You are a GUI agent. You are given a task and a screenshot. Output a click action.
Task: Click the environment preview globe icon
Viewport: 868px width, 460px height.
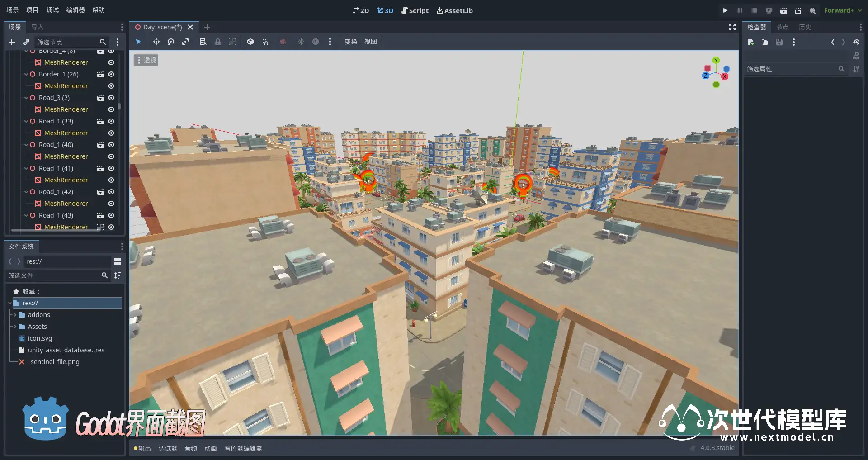click(316, 42)
